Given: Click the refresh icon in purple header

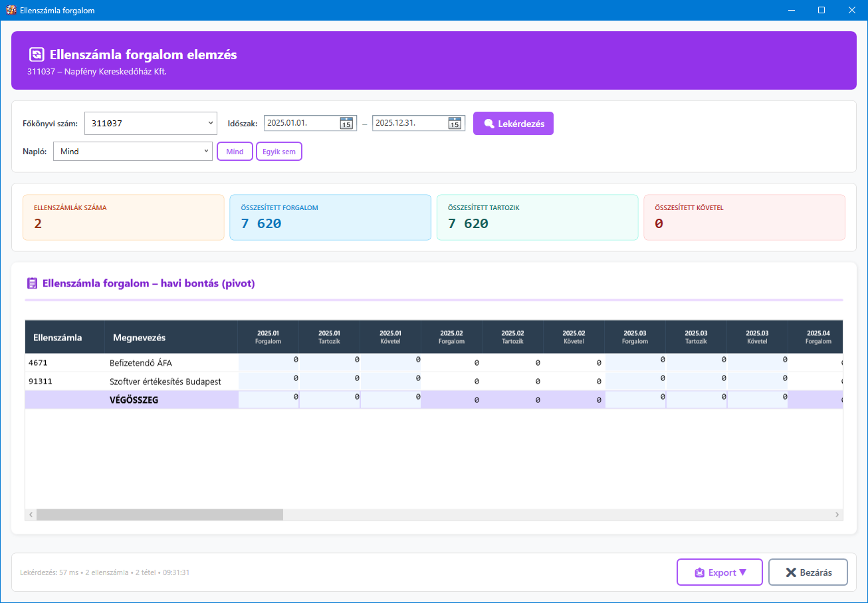Looking at the screenshot, I should pyautogui.click(x=37, y=55).
